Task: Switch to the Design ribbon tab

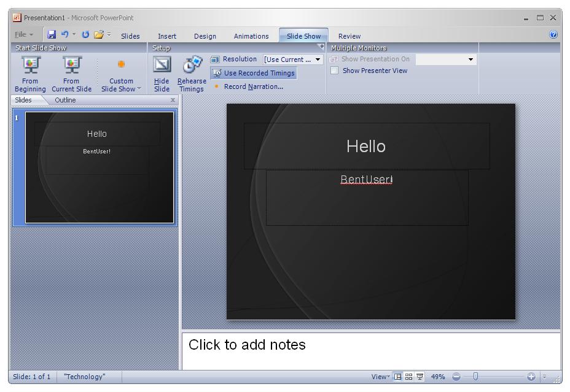Action: pos(205,36)
